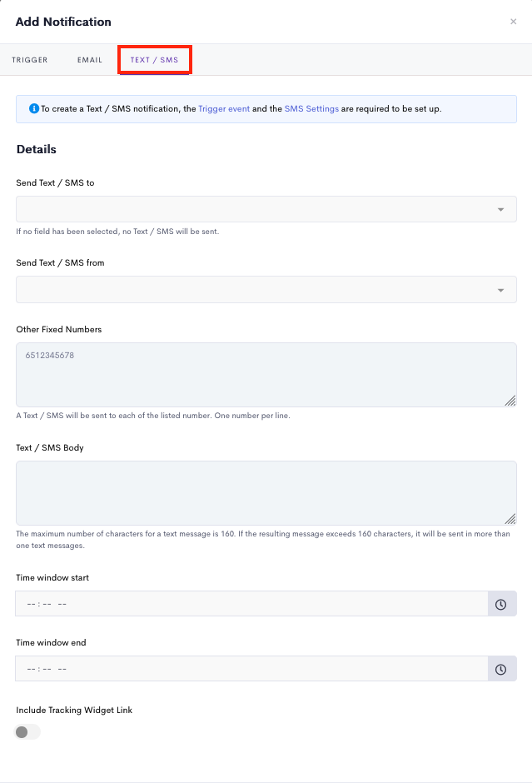
Task: Click the resize handle of Other Fixed Numbers box
Action: [510, 401]
